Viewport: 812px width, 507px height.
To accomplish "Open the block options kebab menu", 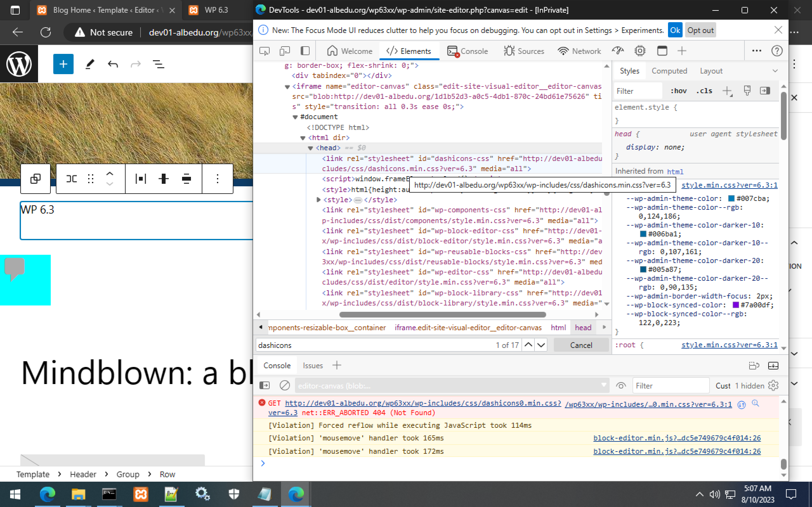I will click(217, 179).
